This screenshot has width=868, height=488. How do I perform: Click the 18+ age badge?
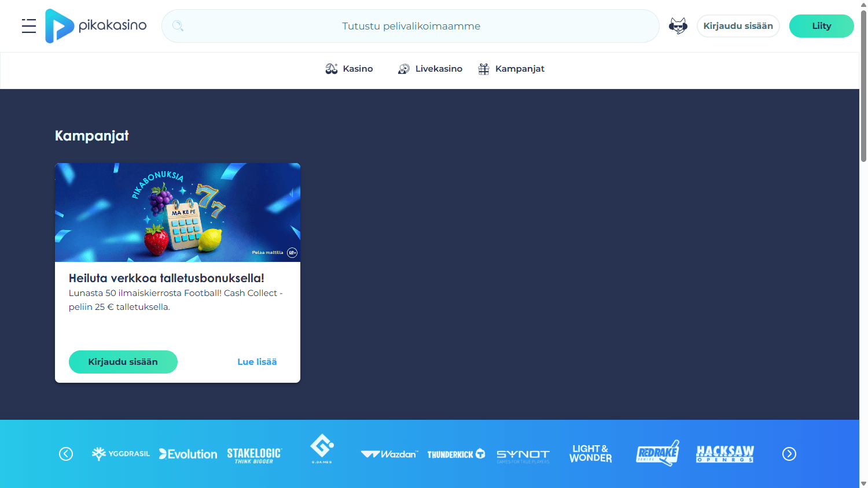coord(292,253)
